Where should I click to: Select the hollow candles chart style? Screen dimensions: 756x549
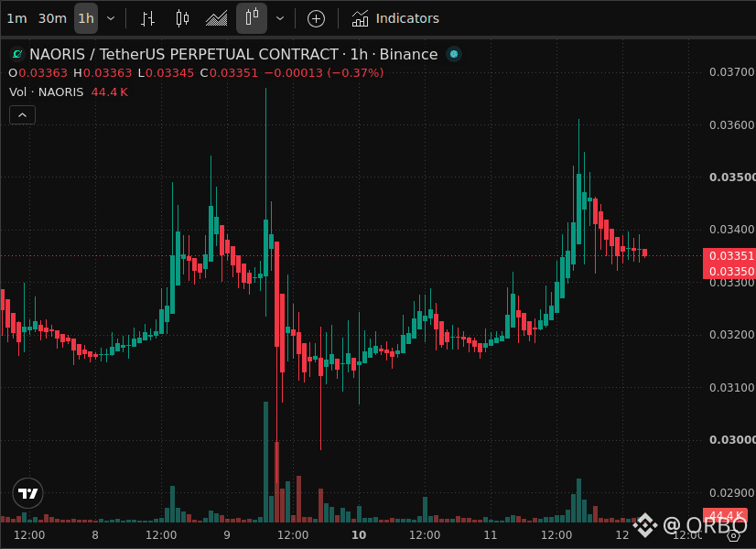252,19
